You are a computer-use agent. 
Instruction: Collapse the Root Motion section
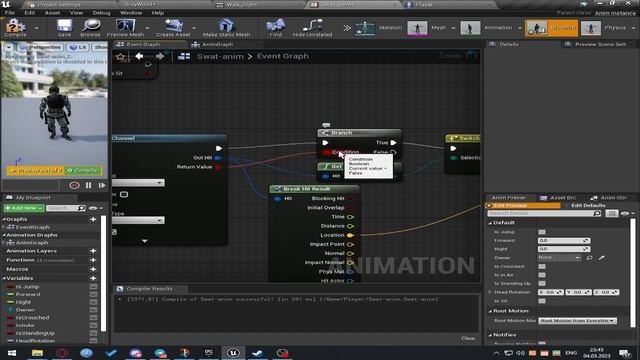point(490,311)
